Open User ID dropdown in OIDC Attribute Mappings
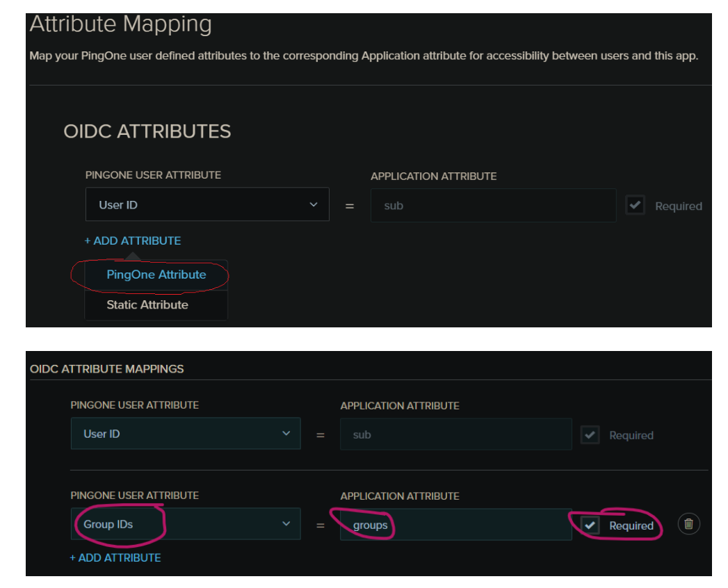 coord(186,434)
